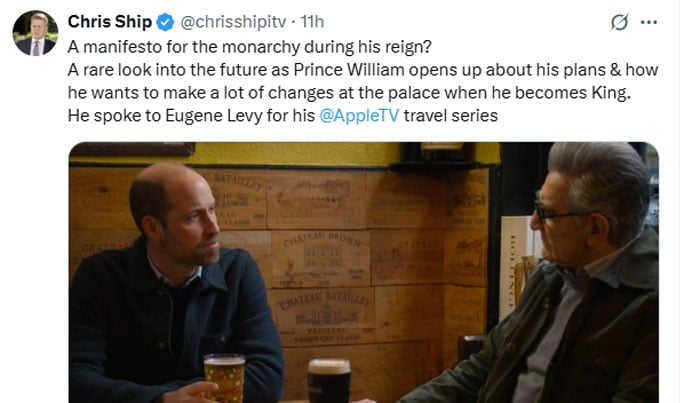
Task: Open Chris Ship's profile avatar
Action: 35,33
